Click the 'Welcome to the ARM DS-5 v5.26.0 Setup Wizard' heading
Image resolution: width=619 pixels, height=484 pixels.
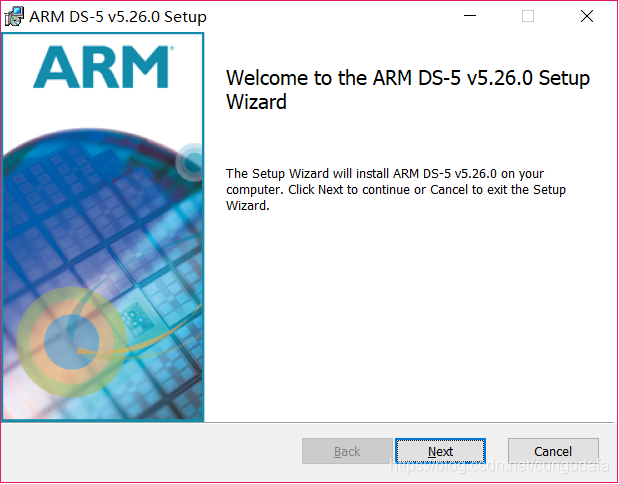(408, 90)
